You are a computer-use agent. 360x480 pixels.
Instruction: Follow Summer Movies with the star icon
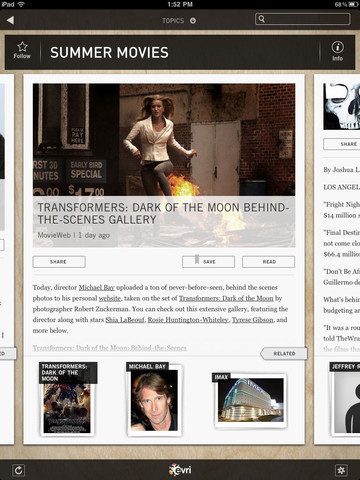click(x=22, y=51)
